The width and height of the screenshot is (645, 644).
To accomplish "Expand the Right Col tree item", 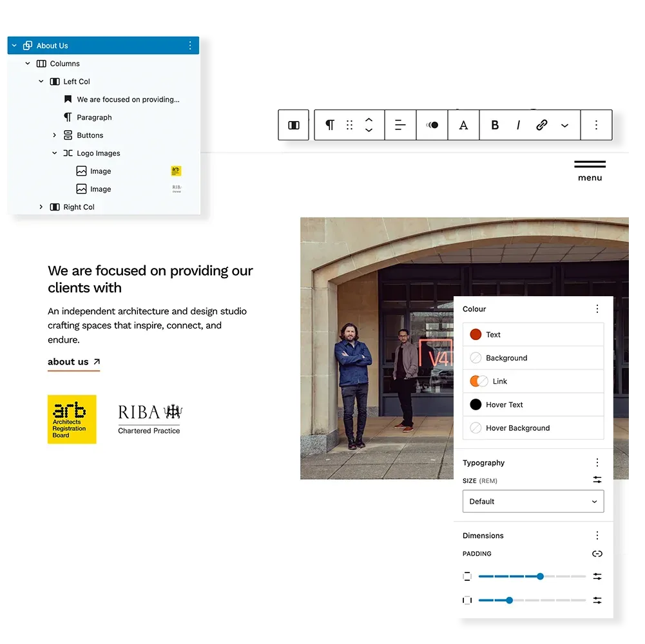I will coord(41,207).
